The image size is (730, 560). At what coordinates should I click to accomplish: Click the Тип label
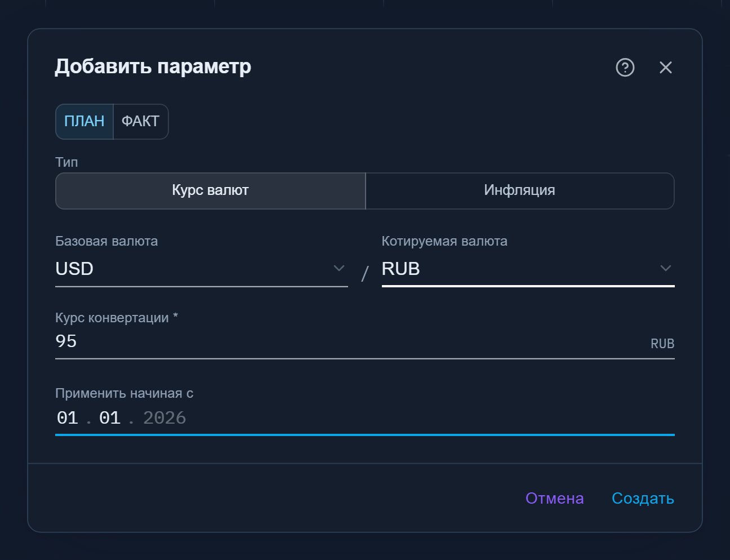click(66, 162)
